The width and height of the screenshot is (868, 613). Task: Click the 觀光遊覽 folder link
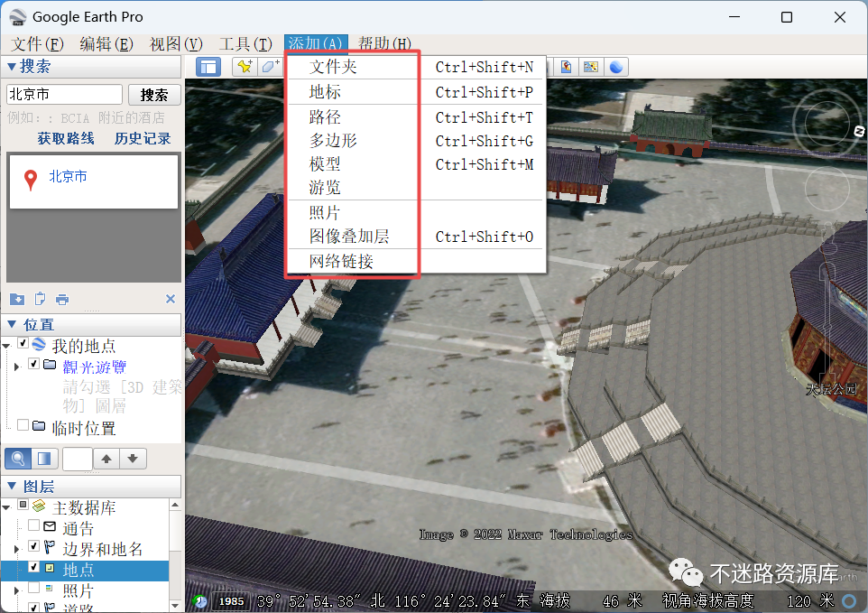pos(95,367)
